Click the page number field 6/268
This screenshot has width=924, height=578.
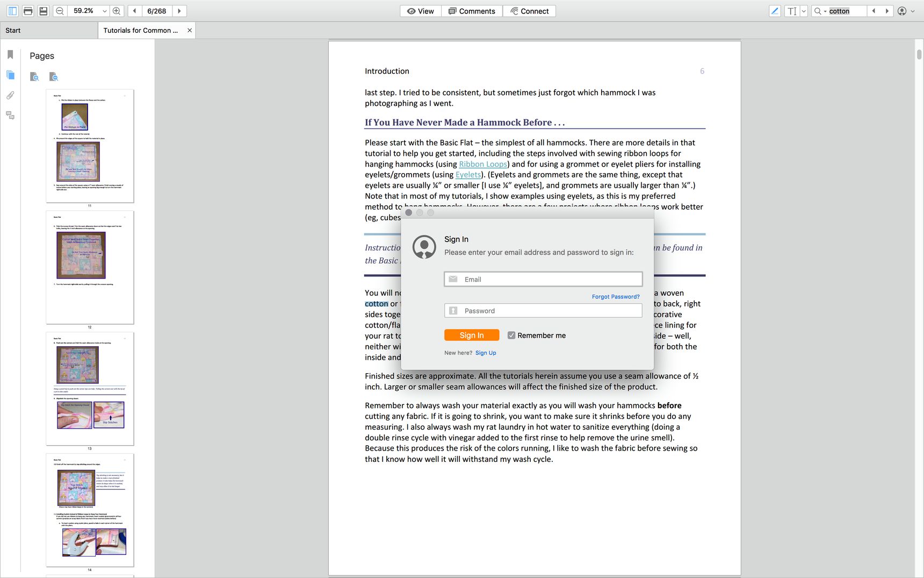click(x=156, y=11)
